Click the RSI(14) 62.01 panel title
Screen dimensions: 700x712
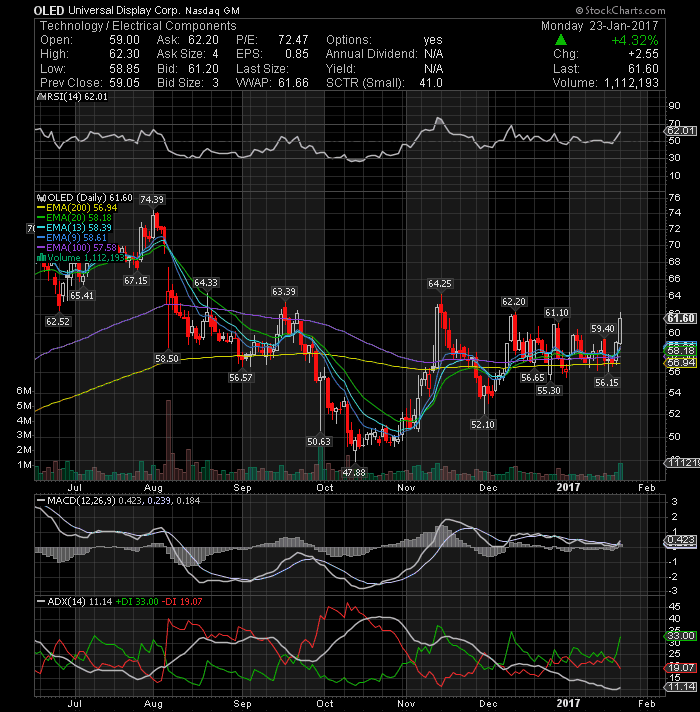coord(76,97)
